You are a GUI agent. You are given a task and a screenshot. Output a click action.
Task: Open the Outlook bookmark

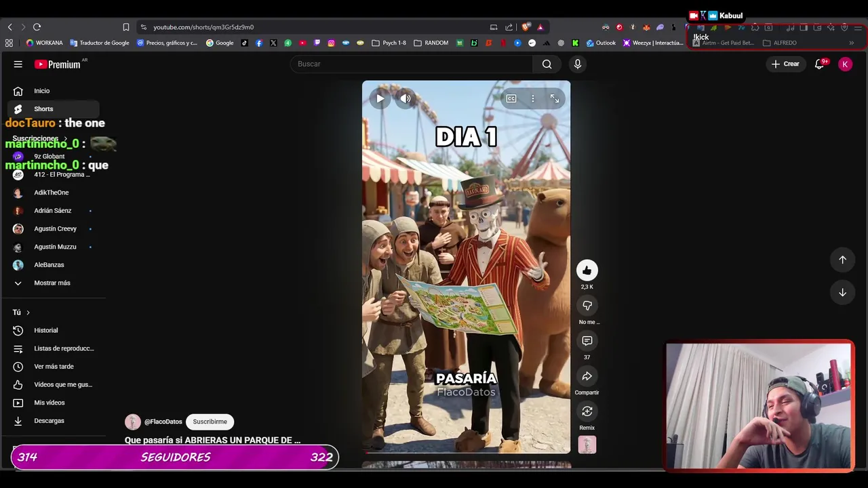pos(601,43)
